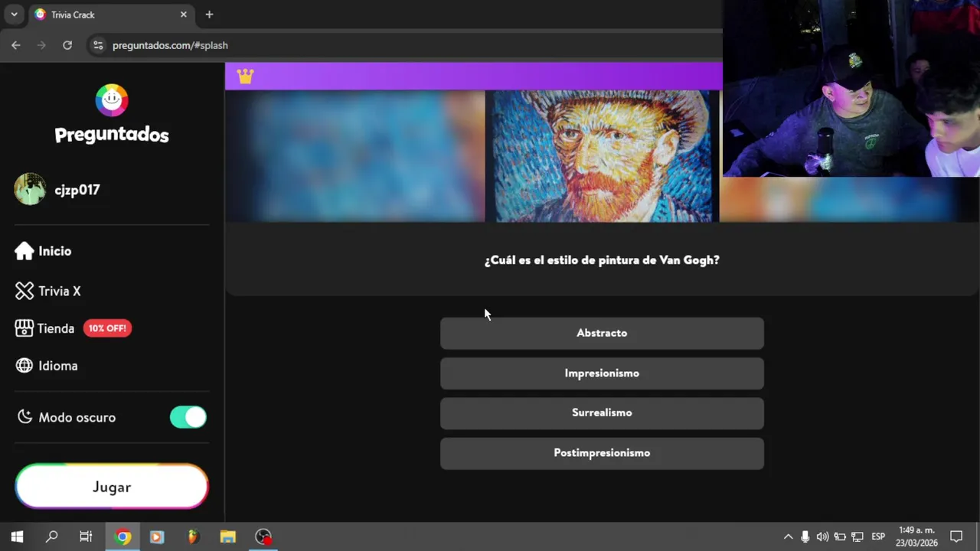The image size is (980, 551).
Task: Select answer Impresionismo
Action: coord(602,373)
